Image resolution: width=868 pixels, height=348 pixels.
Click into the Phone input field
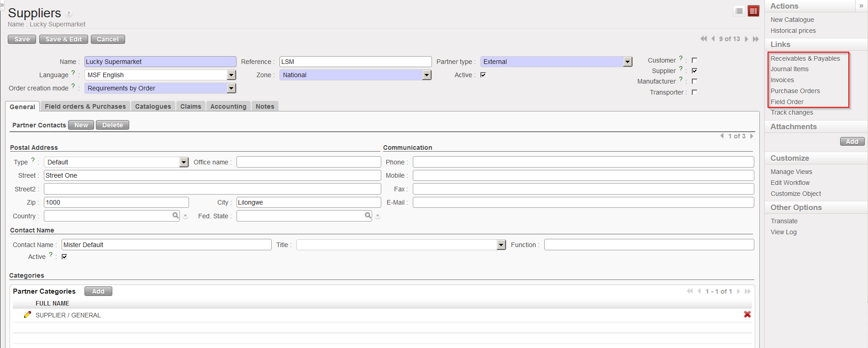pyautogui.click(x=583, y=162)
